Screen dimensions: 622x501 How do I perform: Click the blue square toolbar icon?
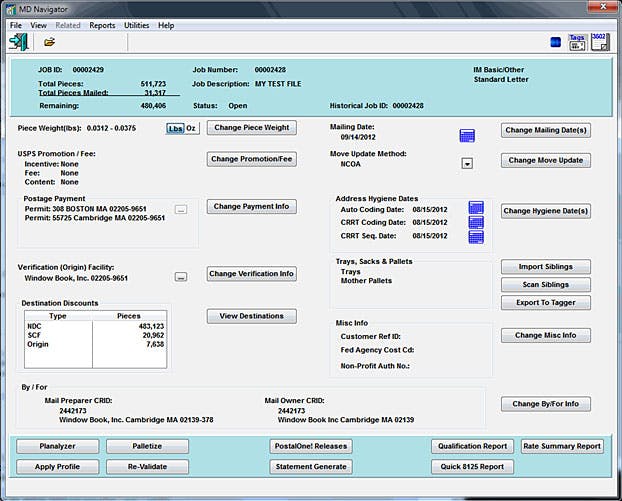tap(555, 42)
